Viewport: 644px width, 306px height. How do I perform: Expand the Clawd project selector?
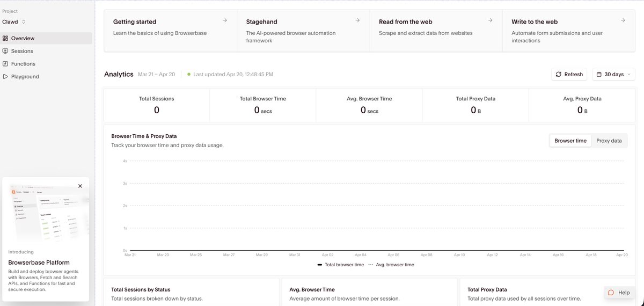pyautogui.click(x=14, y=22)
